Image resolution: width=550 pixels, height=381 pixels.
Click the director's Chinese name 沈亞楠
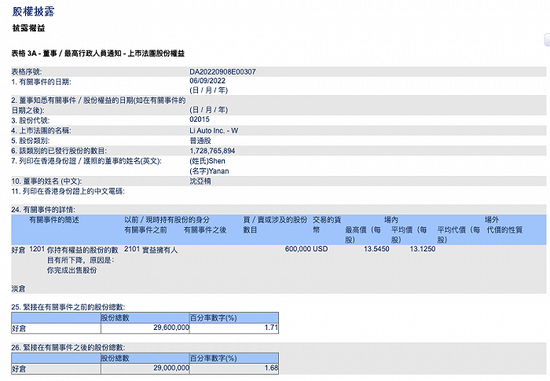pyautogui.click(x=200, y=181)
